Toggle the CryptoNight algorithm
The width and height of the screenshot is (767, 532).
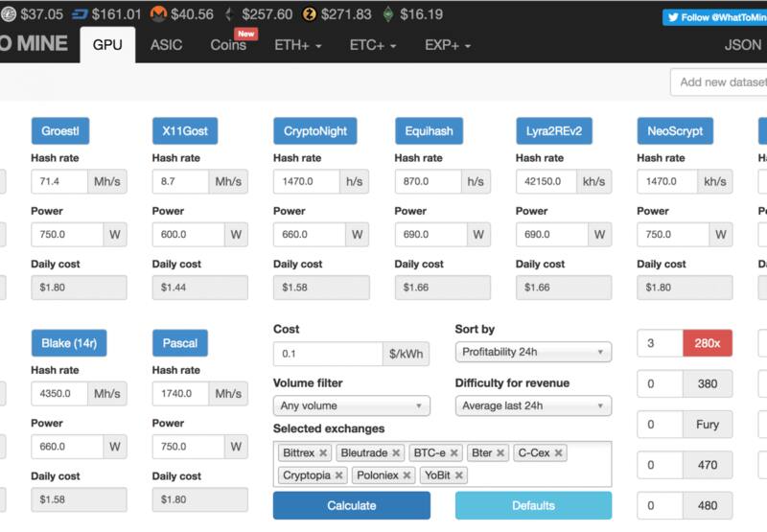click(315, 131)
